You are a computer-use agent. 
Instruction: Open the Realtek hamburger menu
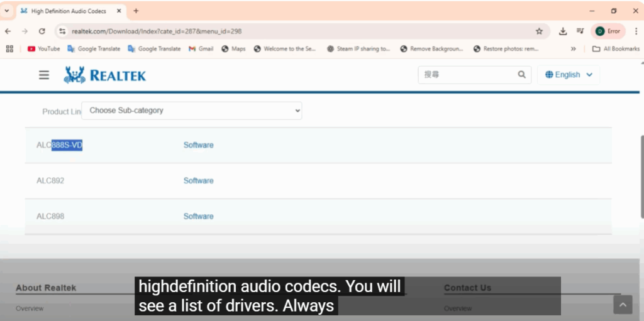click(44, 75)
